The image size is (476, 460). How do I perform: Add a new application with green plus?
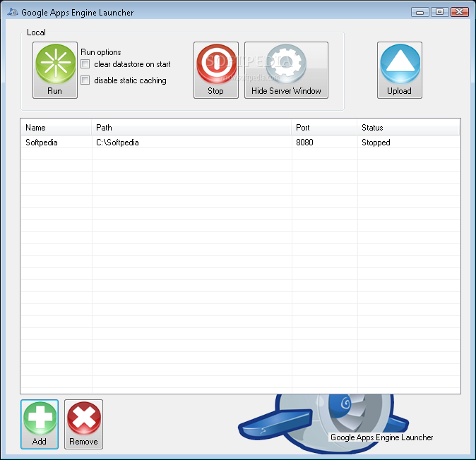(40, 424)
